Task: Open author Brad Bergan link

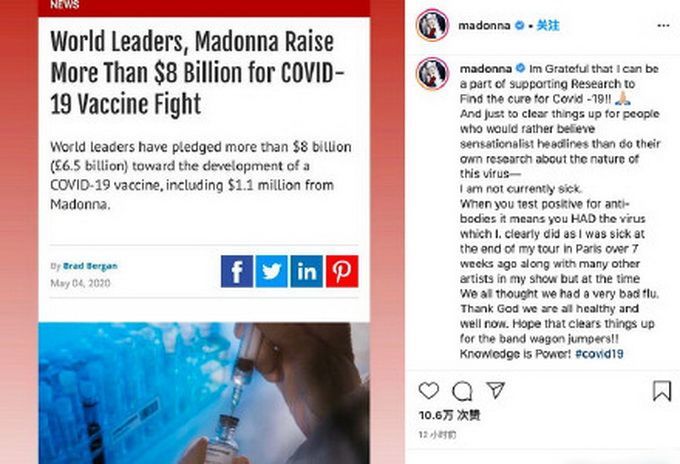Action: pos(90,266)
